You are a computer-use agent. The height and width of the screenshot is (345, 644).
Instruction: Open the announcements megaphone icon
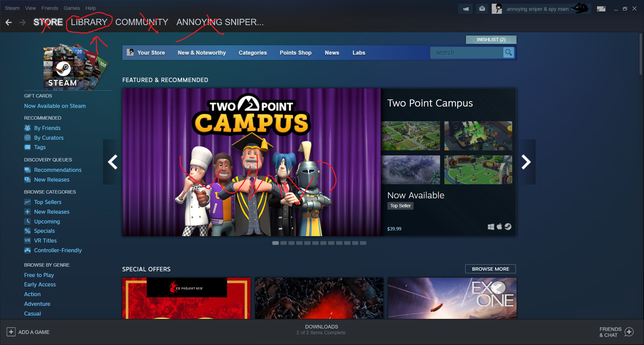click(x=466, y=9)
